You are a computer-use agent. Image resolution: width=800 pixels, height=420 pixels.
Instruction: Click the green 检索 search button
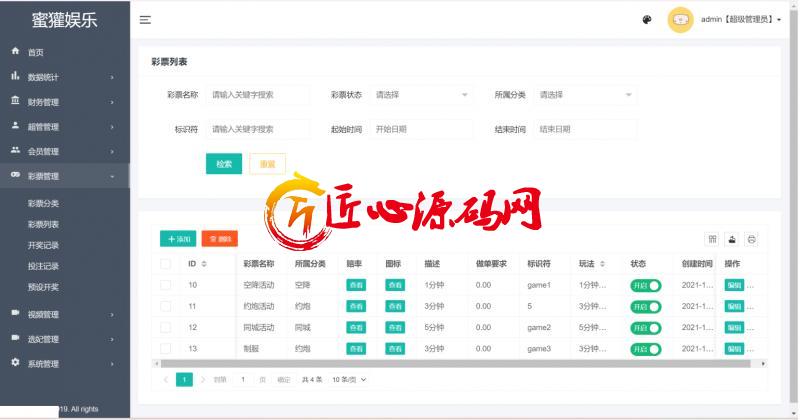pos(224,164)
